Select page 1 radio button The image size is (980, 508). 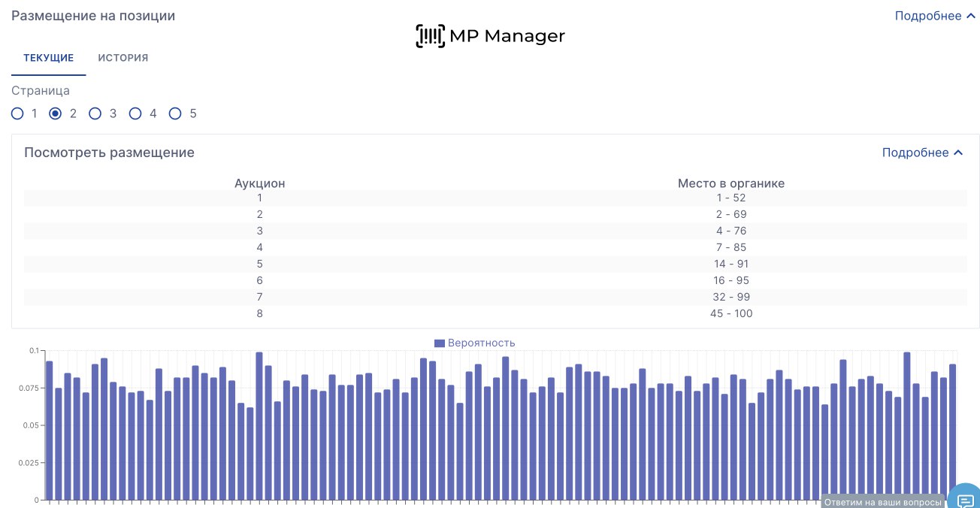tap(17, 113)
